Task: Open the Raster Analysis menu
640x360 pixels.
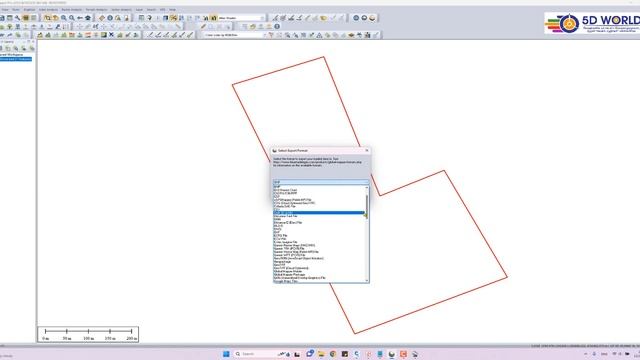Action: 71,9
